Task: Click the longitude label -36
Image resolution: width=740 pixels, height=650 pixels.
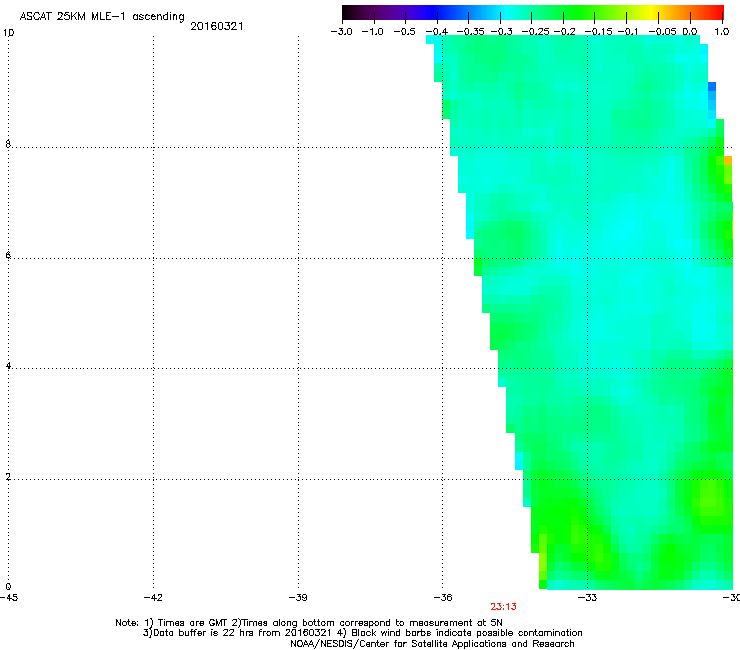Action: 443,598
